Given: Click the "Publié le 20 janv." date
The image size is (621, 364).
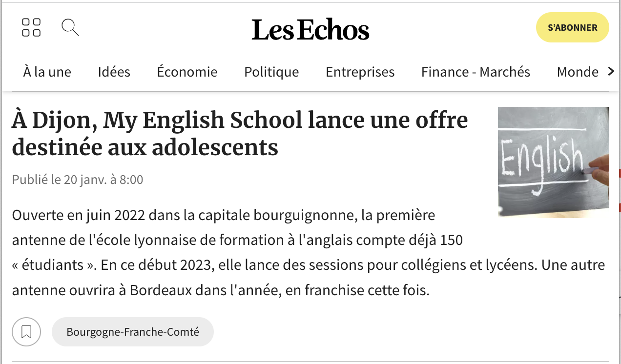Looking at the screenshot, I should coord(78,180).
